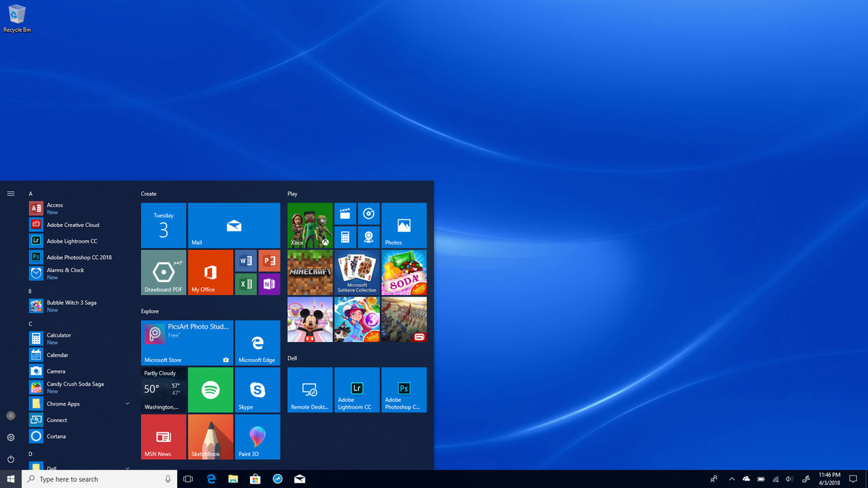Open Cortana from the app list
The image size is (868, 488).
click(x=81, y=436)
